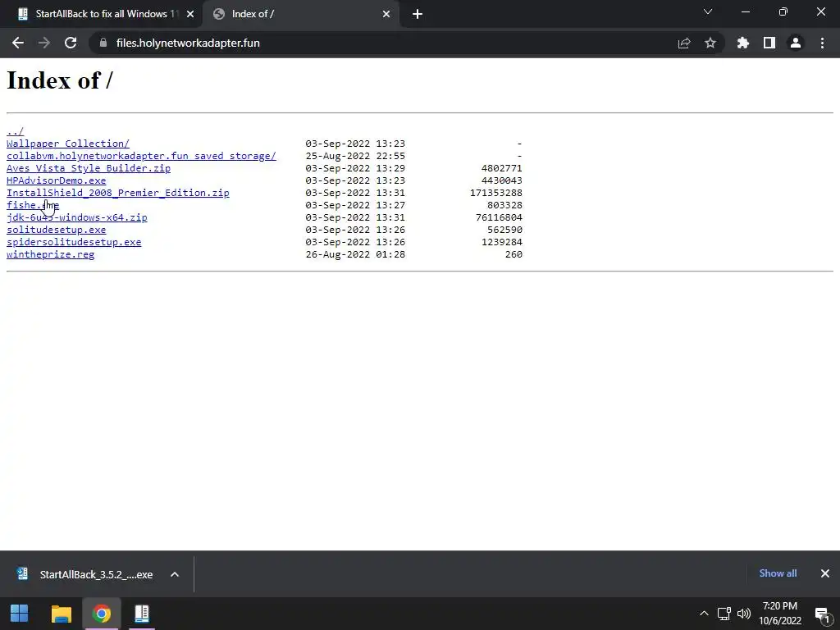Open StartAllBack app in taskbar
Image resolution: width=840 pixels, height=630 pixels.
141,614
